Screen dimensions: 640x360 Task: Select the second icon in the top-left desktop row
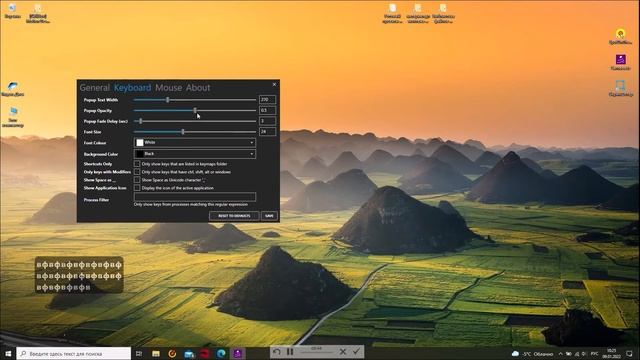[x=38, y=13]
